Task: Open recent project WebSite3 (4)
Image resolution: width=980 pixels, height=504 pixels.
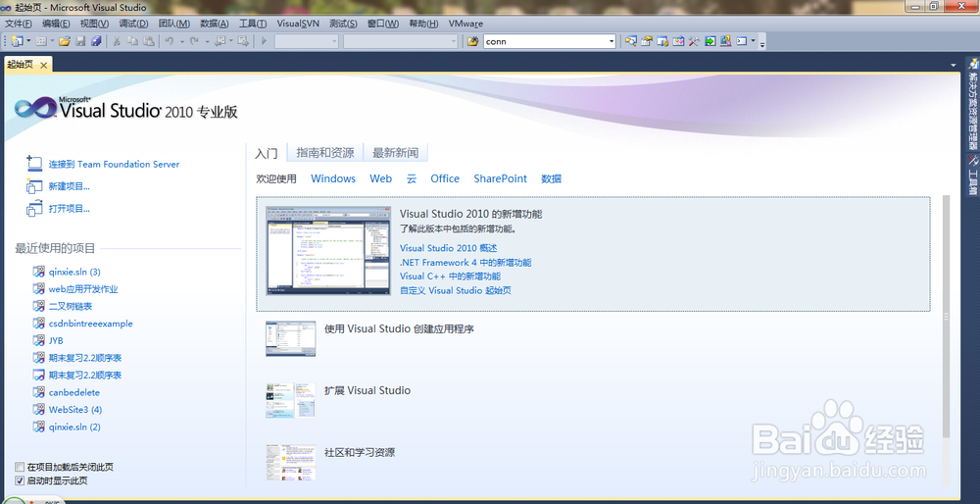Action: pos(75,410)
